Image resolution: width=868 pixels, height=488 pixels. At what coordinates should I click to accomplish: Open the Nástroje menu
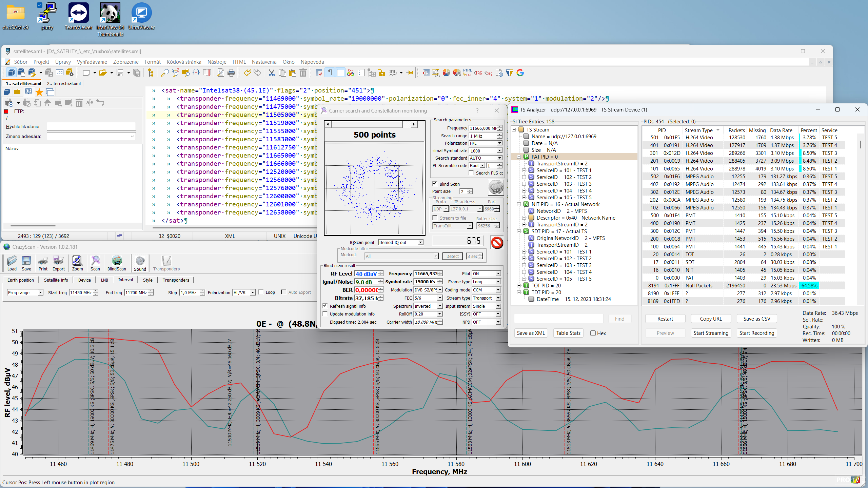tap(217, 62)
